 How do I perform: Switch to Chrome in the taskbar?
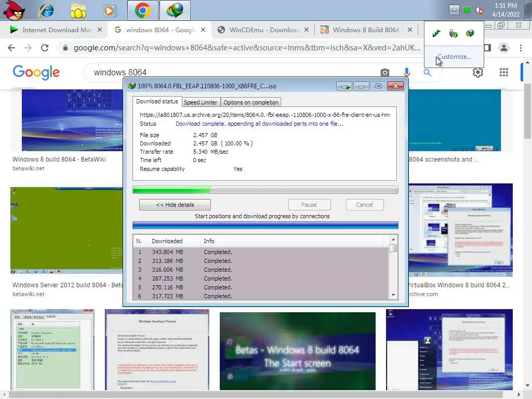click(142, 10)
